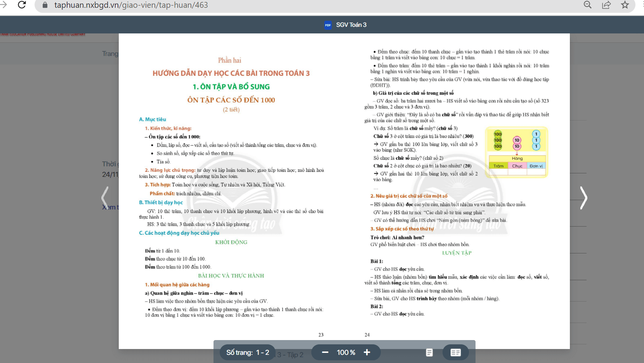The height and width of the screenshot is (363, 644).
Task: Click 'Phần hai' title text
Action: [x=229, y=60]
